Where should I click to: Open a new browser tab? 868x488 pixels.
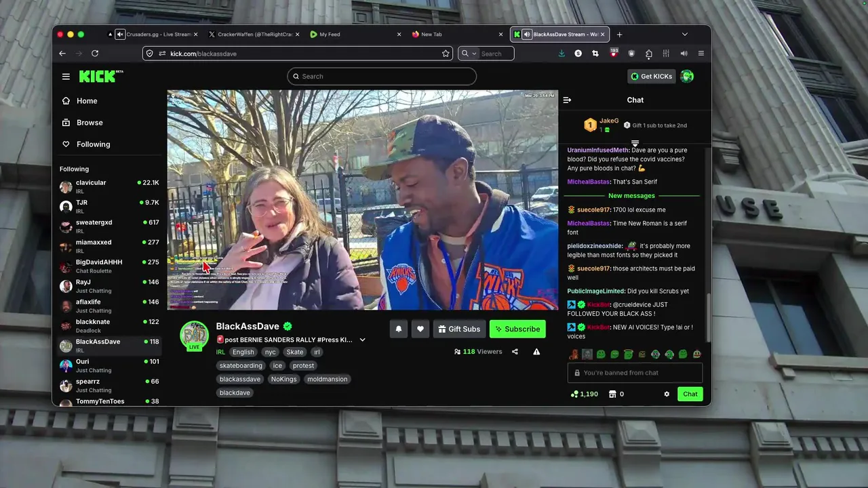coord(619,35)
